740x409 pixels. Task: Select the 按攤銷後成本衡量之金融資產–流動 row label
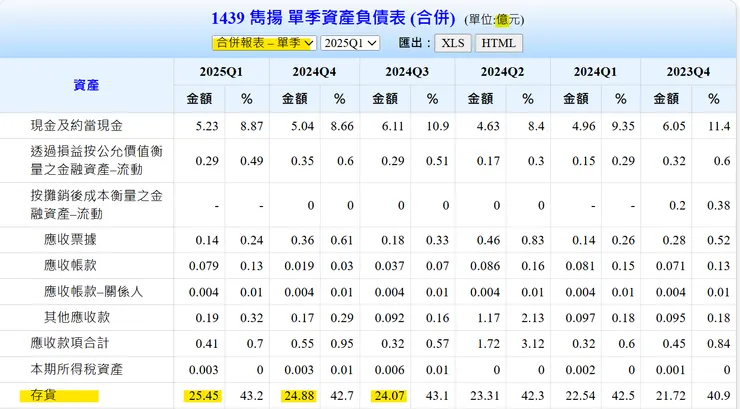tap(96, 205)
